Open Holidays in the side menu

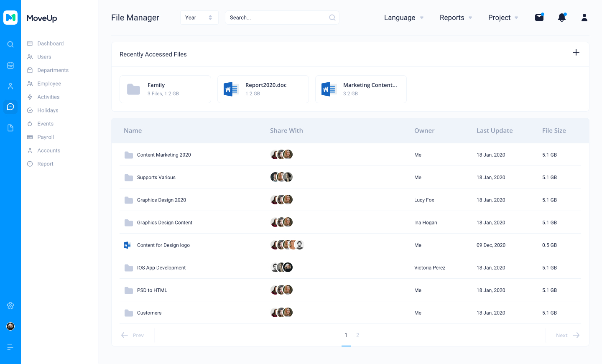click(x=43, y=110)
